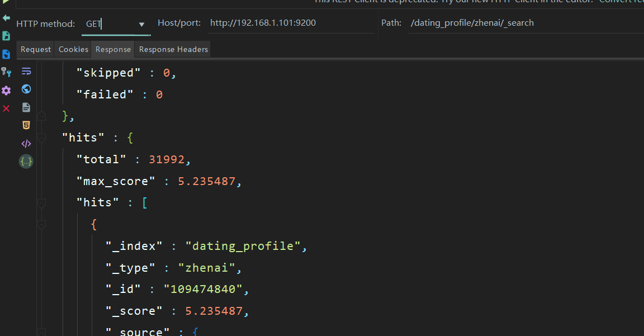The image size is (644, 336).
Task: Open the HTTP method dropdown arrow
Action: pos(141,25)
